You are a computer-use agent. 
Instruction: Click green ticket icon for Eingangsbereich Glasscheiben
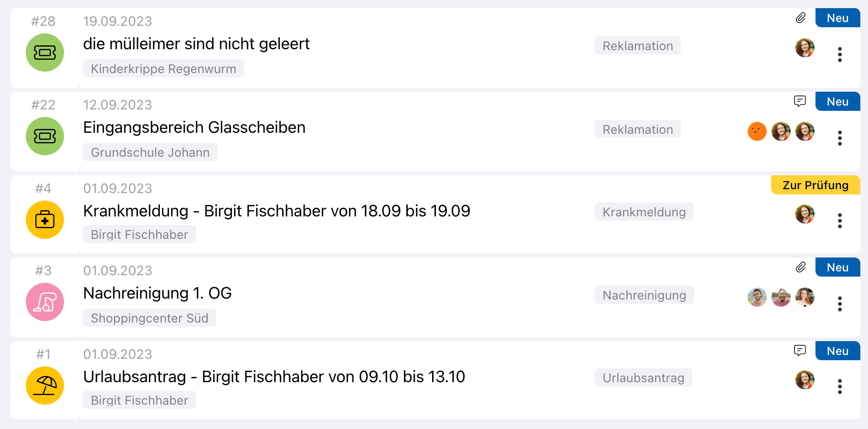pos(45,136)
